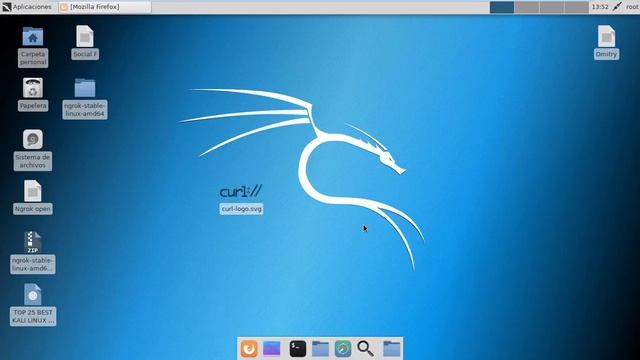Viewport: 640px width, 360px height.
Task: Select the TOP 25 BEST KALI LINUX file icon
Action: [33, 294]
